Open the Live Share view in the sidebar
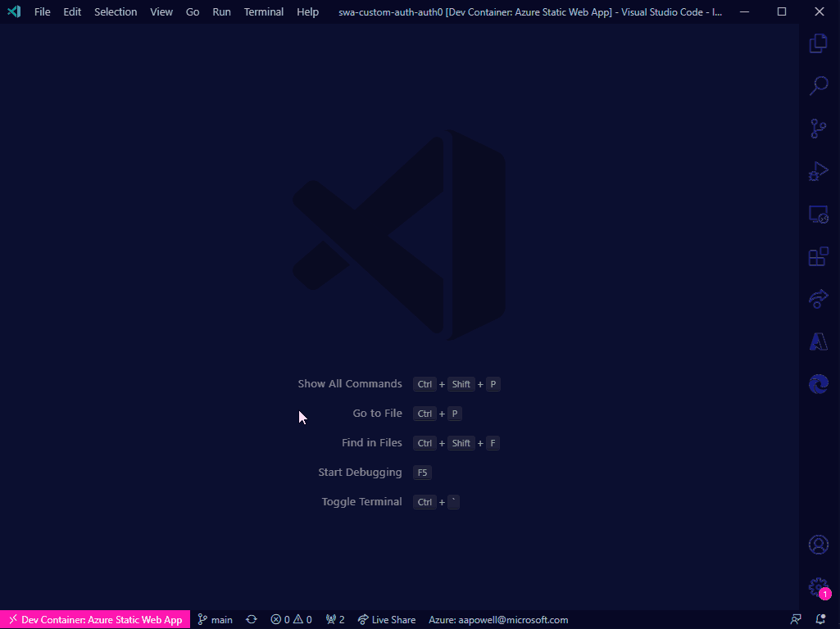The image size is (840, 629). 818,299
